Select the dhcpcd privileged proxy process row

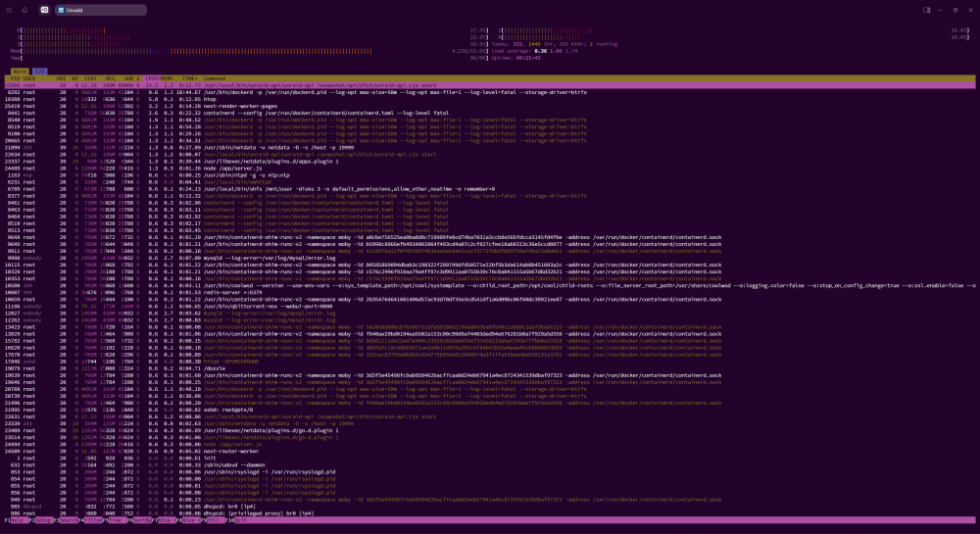pos(490,513)
